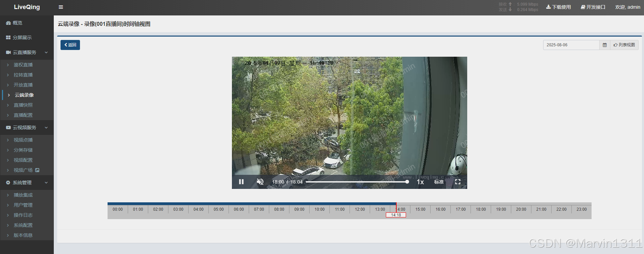Click the dashboard icon beside 概览
The height and width of the screenshot is (254, 644).
click(x=8, y=23)
